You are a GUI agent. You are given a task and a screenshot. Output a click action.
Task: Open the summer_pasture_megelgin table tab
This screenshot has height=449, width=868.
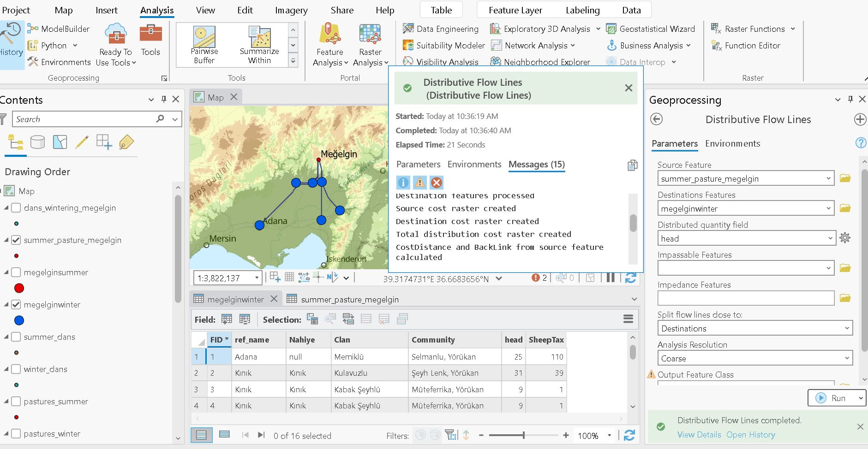(350, 299)
